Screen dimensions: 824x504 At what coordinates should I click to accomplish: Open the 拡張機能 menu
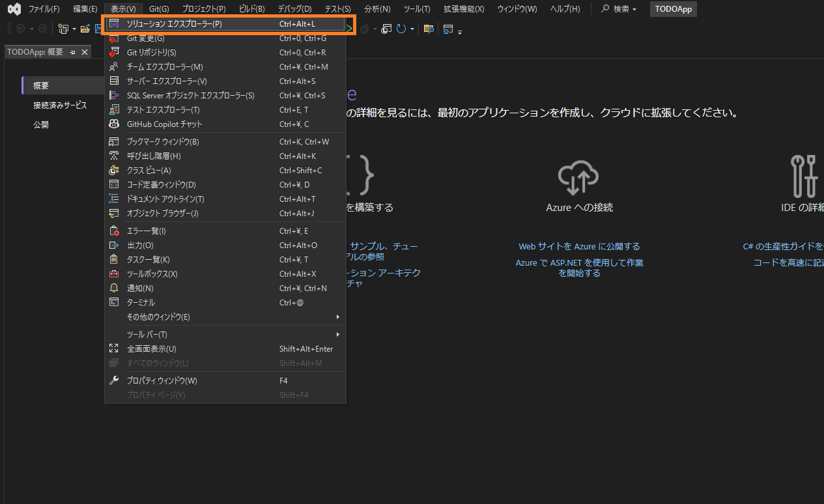point(464,9)
